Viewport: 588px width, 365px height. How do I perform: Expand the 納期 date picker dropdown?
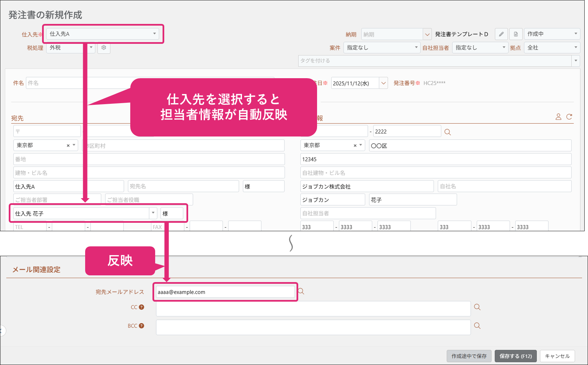427,34
